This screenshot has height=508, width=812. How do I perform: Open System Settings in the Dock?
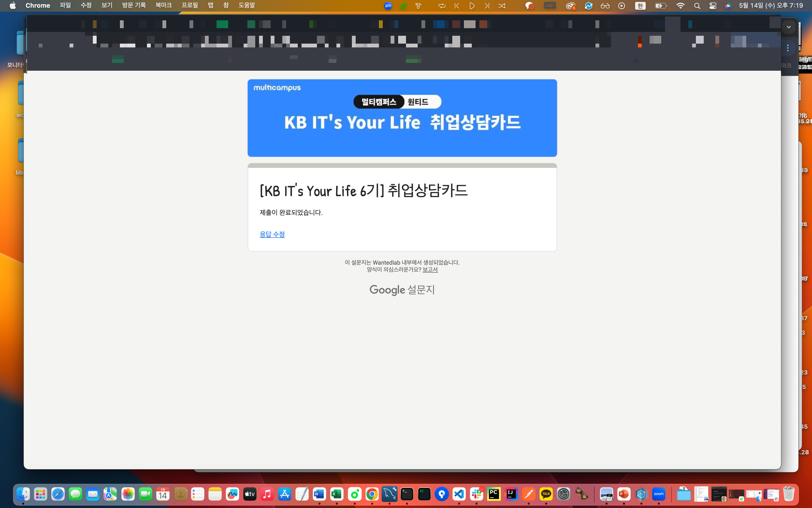point(564,494)
